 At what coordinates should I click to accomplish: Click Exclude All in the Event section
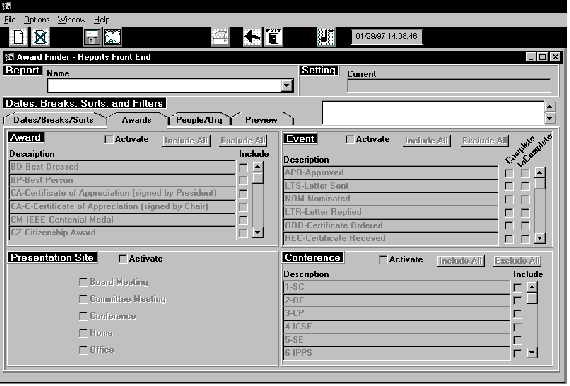tap(485, 141)
